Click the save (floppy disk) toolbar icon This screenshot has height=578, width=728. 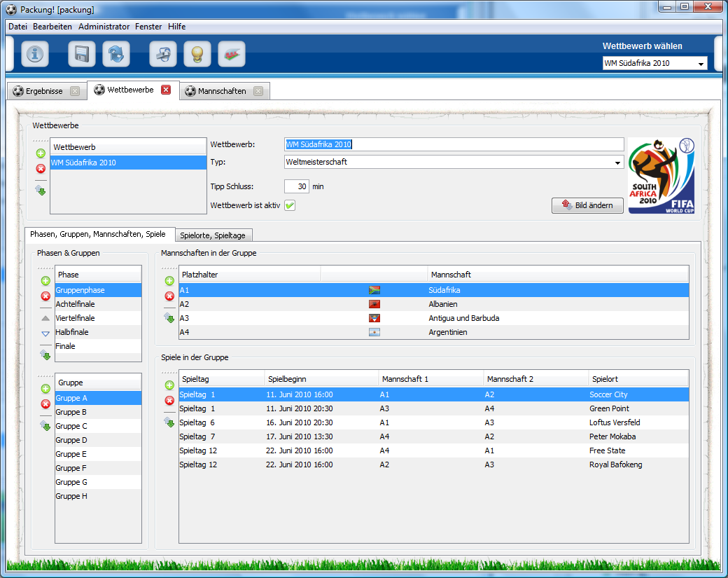(x=82, y=54)
